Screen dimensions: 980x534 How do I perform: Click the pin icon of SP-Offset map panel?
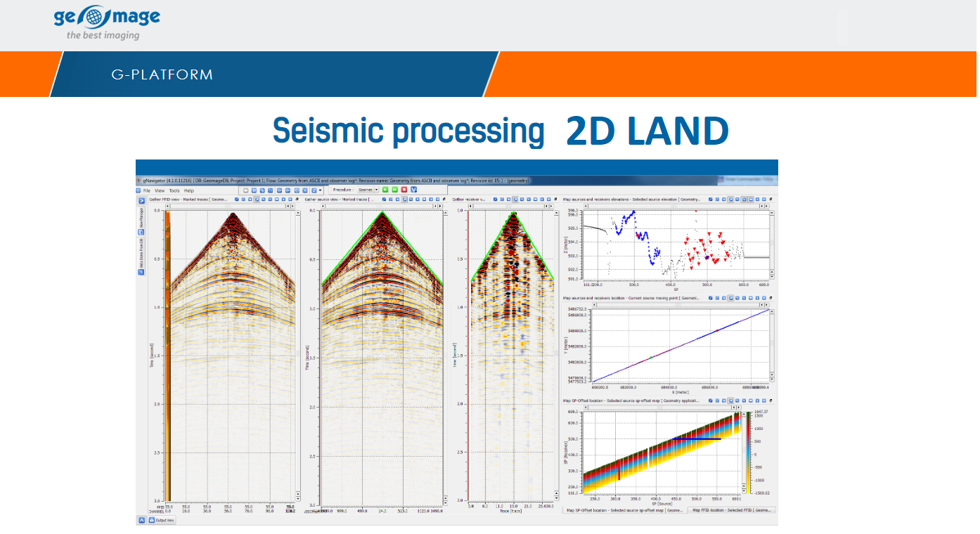tap(771, 400)
